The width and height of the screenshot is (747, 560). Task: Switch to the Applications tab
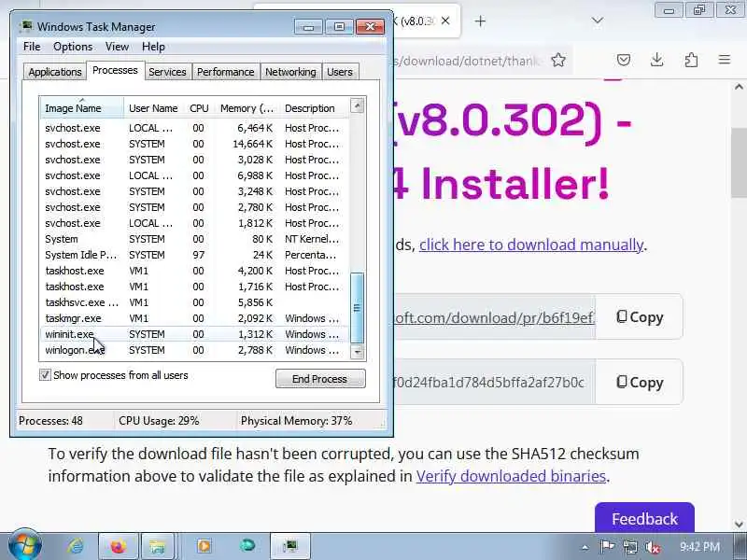[x=55, y=72]
